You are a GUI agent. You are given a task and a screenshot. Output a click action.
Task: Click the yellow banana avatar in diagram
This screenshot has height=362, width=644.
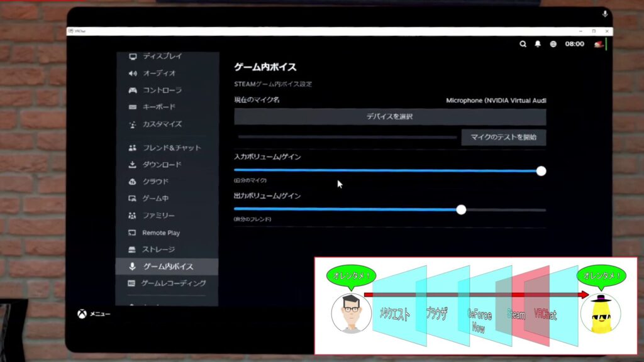pos(601,313)
